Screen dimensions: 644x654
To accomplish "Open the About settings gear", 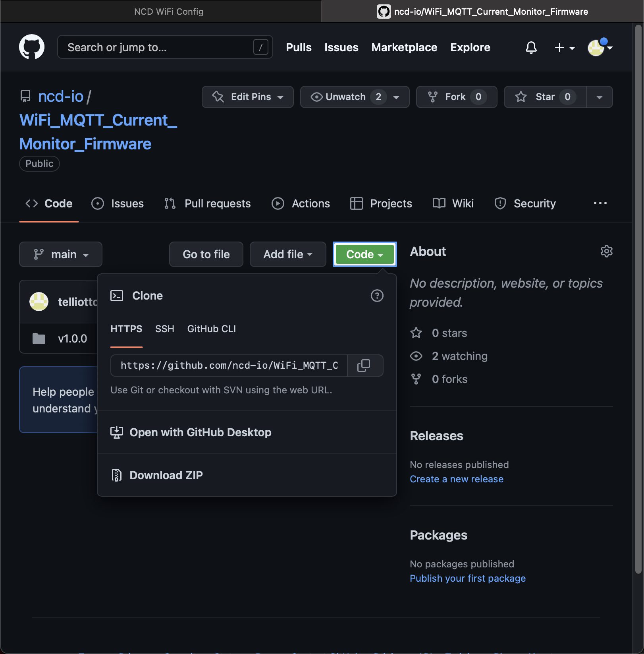I will (606, 251).
